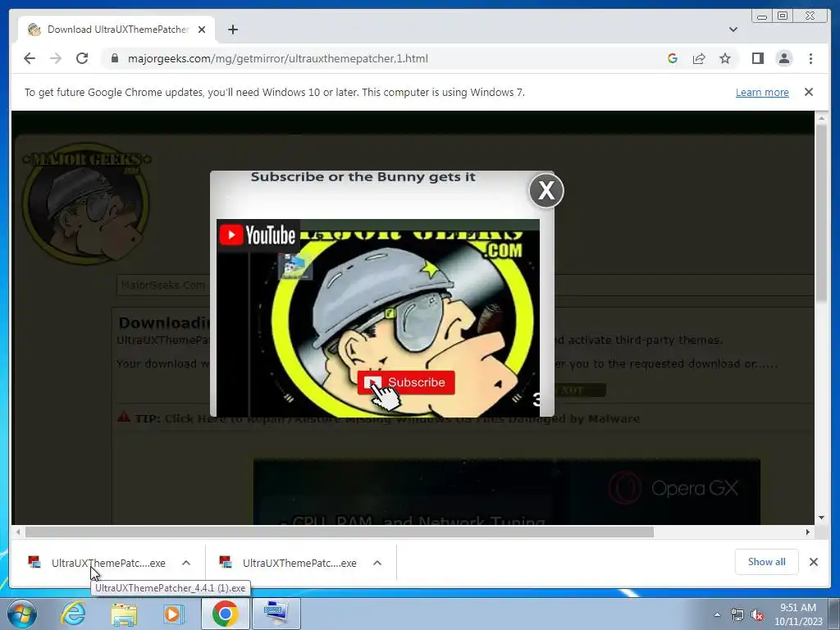The image size is (840, 630).
Task: Open the Chrome three-dot menu
Action: point(810,58)
